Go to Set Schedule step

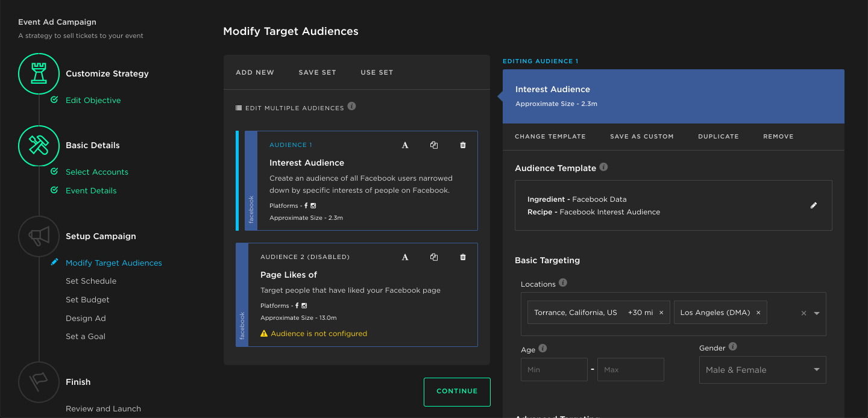point(91,281)
